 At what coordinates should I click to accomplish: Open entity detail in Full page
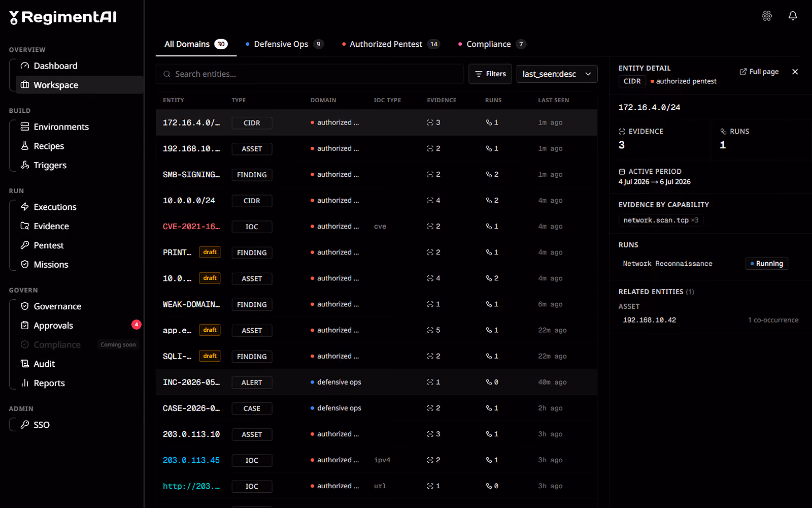point(759,72)
